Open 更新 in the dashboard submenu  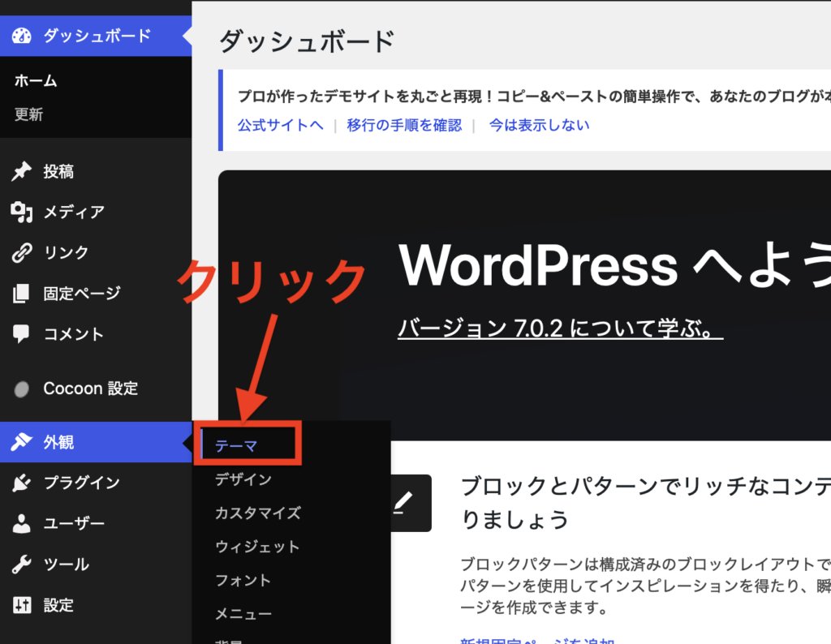(x=28, y=114)
